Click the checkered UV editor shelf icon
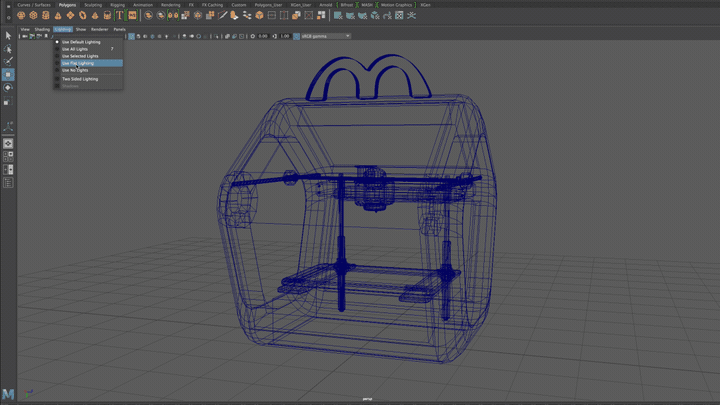The image size is (720, 405). [x=399, y=16]
